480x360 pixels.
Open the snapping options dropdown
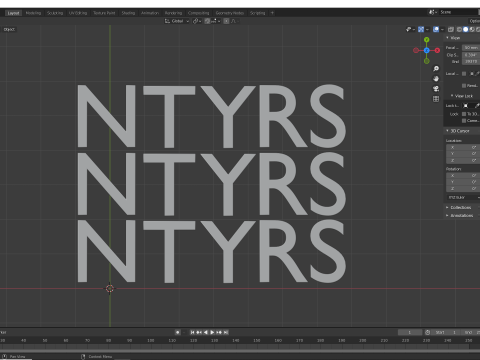click(215, 21)
